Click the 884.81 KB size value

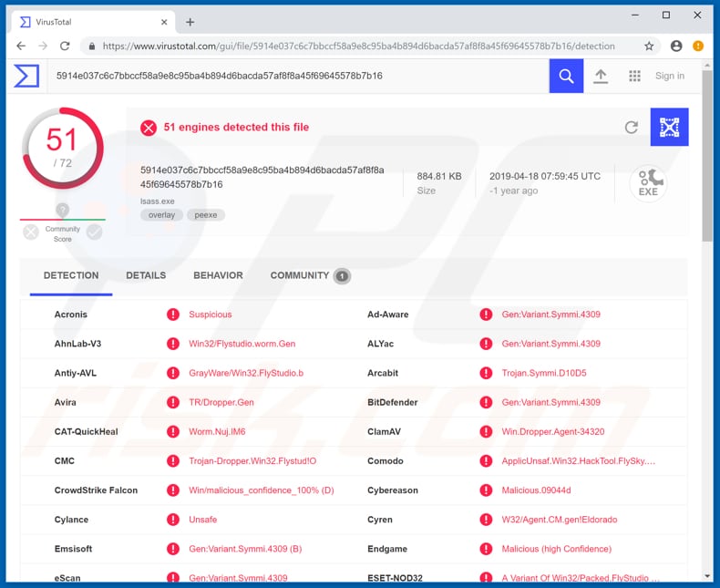coord(439,177)
